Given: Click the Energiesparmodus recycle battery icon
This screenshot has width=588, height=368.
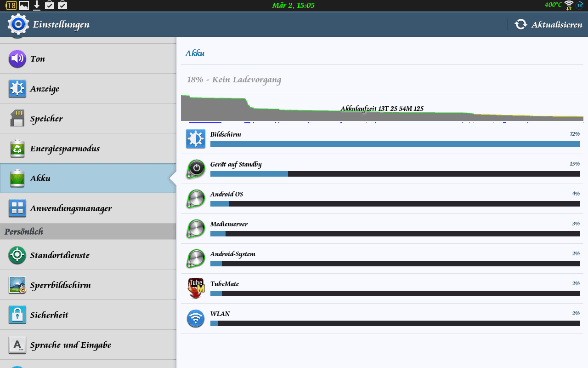Looking at the screenshot, I should (x=17, y=148).
